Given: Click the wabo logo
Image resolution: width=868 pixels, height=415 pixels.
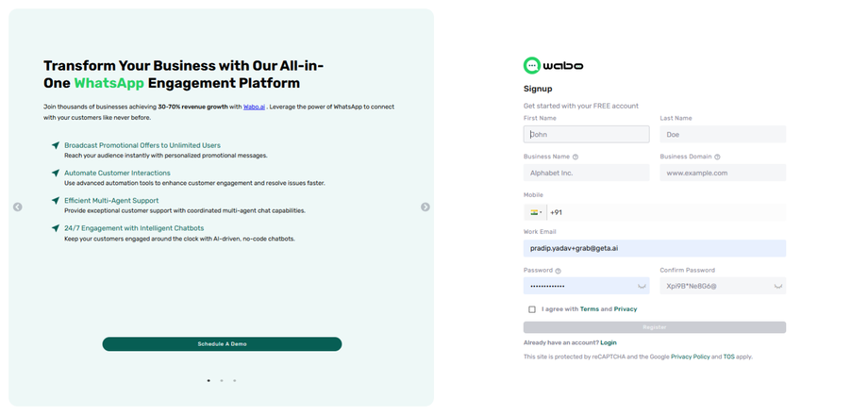Looking at the screenshot, I should (x=553, y=66).
